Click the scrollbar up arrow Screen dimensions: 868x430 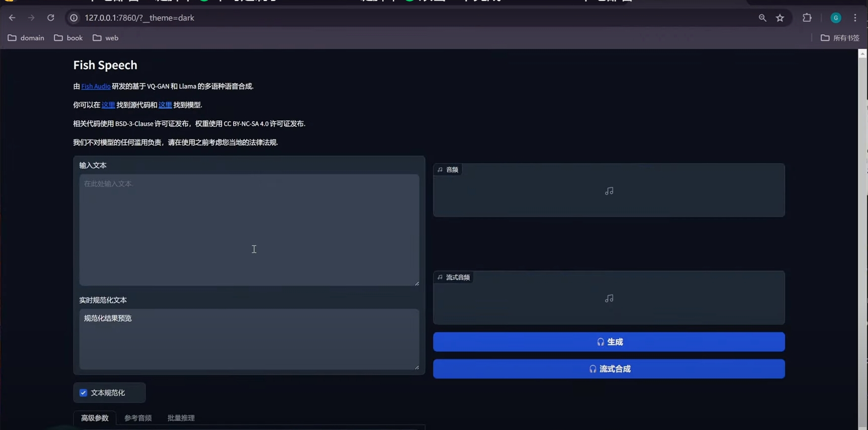pos(862,53)
